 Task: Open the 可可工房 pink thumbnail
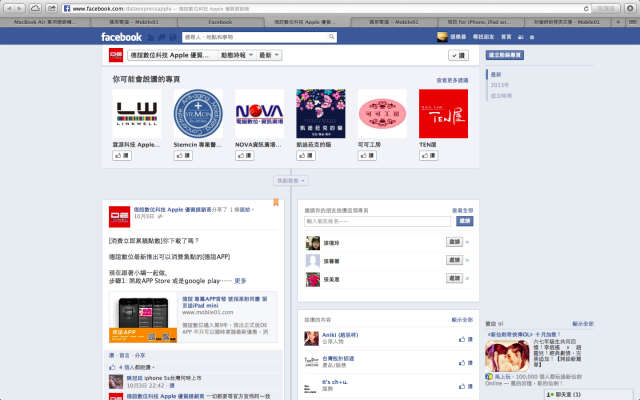[x=382, y=114]
